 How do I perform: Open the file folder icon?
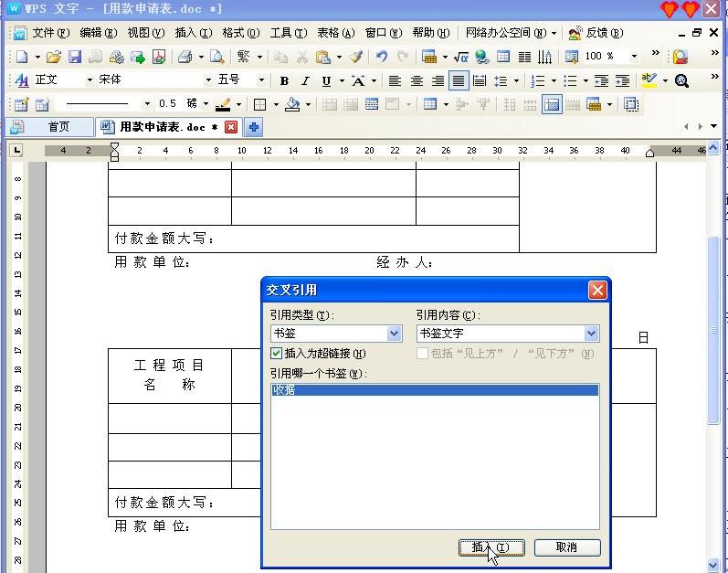click(53, 57)
